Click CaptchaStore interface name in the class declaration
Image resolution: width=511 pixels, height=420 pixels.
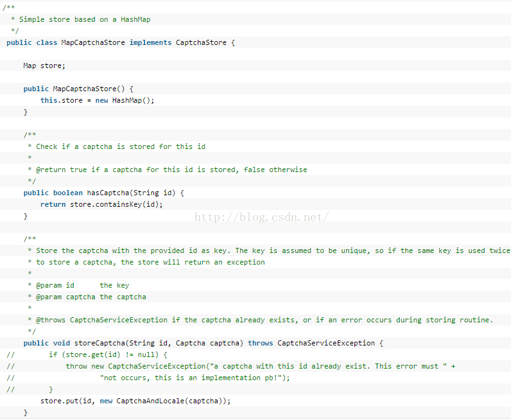tap(201, 43)
